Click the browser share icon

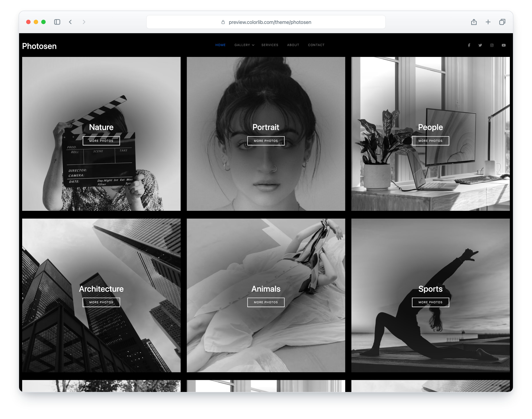pos(474,22)
